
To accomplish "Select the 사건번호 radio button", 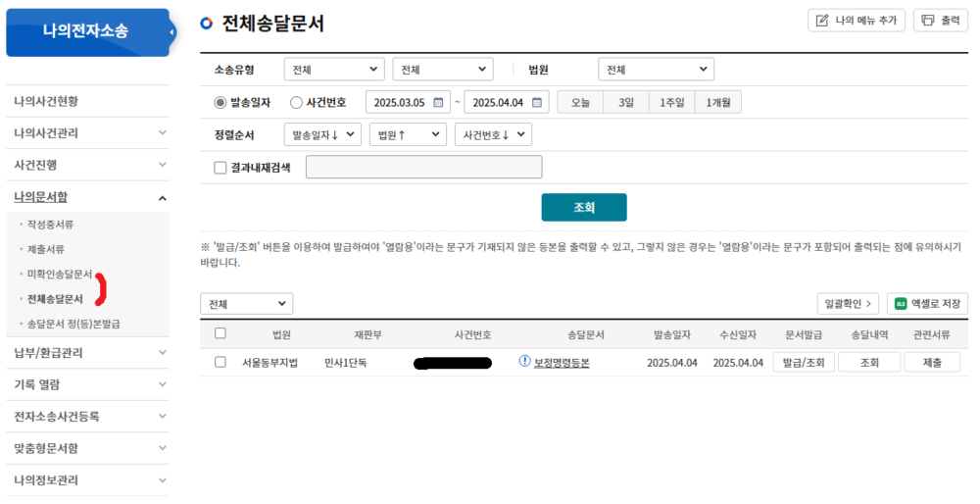I will [296, 103].
